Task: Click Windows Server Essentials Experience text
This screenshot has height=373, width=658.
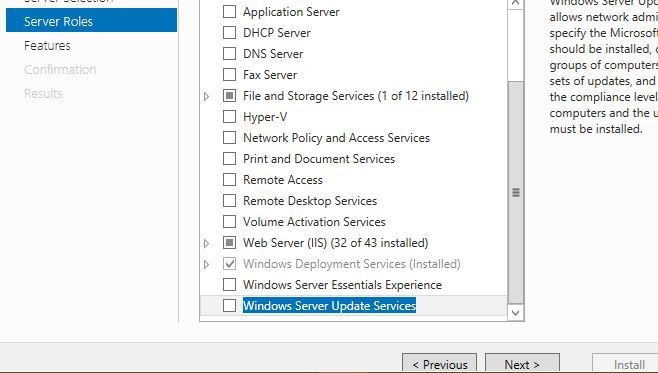Action: 342,284
